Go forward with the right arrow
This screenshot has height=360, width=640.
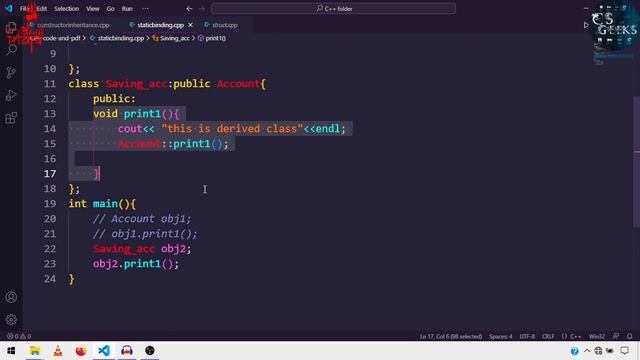pos(202,8)
